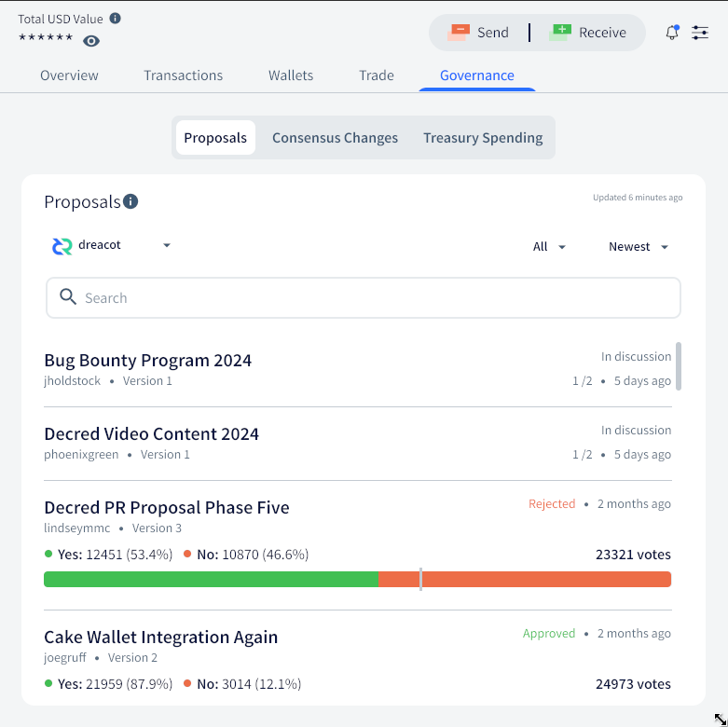728x727 pixels.
Task: Click No: 3014 (12.1%) vote count
Action: pos(242,684)
